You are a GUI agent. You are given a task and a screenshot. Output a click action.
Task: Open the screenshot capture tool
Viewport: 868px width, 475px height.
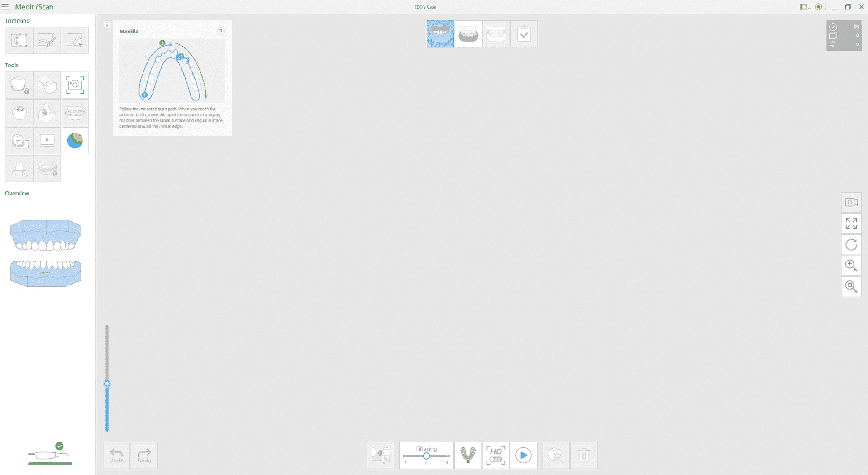click(x=75, y=85)
